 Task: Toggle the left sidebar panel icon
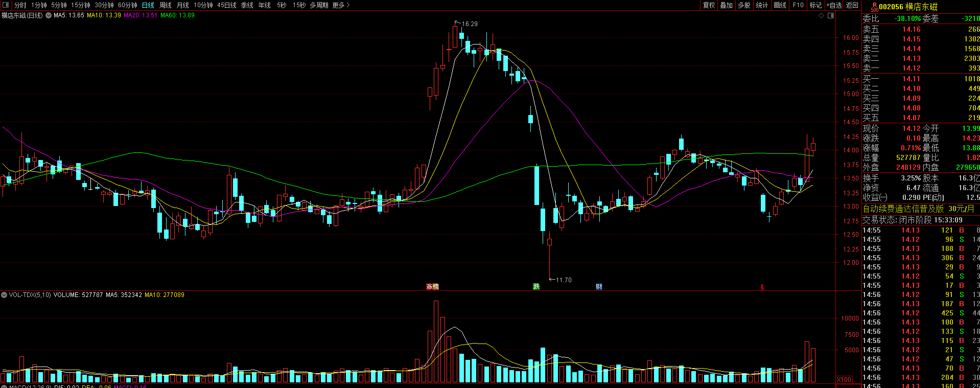click(6, 5)
